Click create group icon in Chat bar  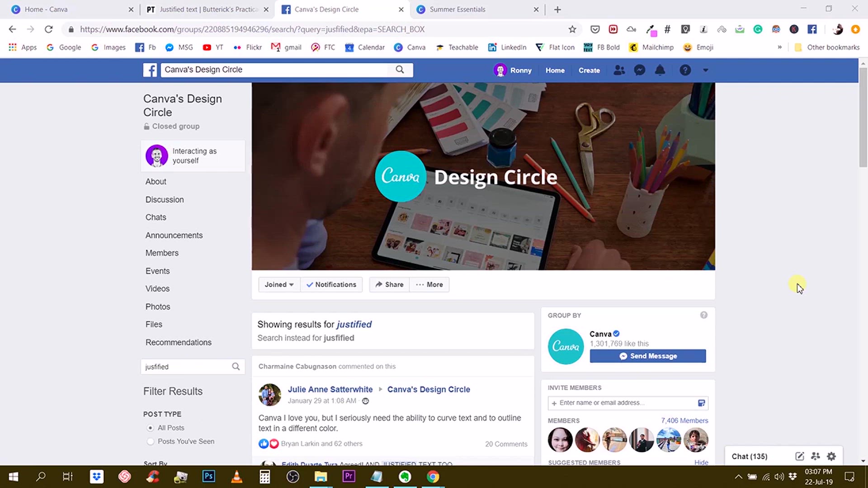[x=816, y=456]
